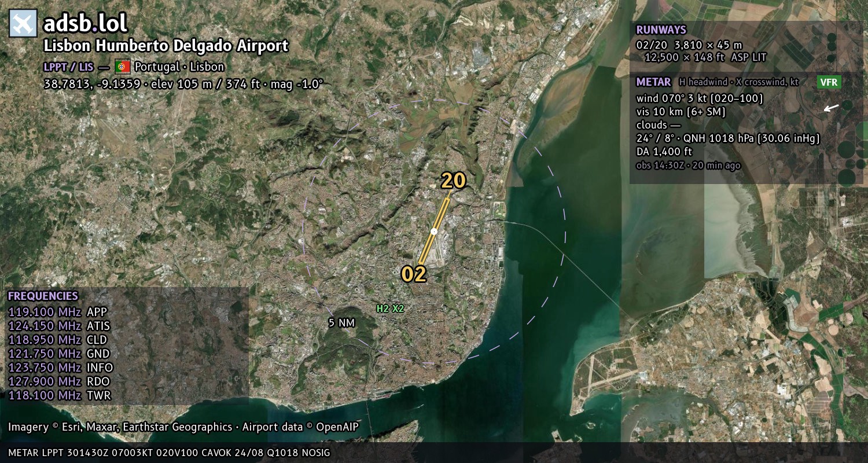Click the 5 NM range ring label
Screen dimensions: 868x463
[341, 323]
